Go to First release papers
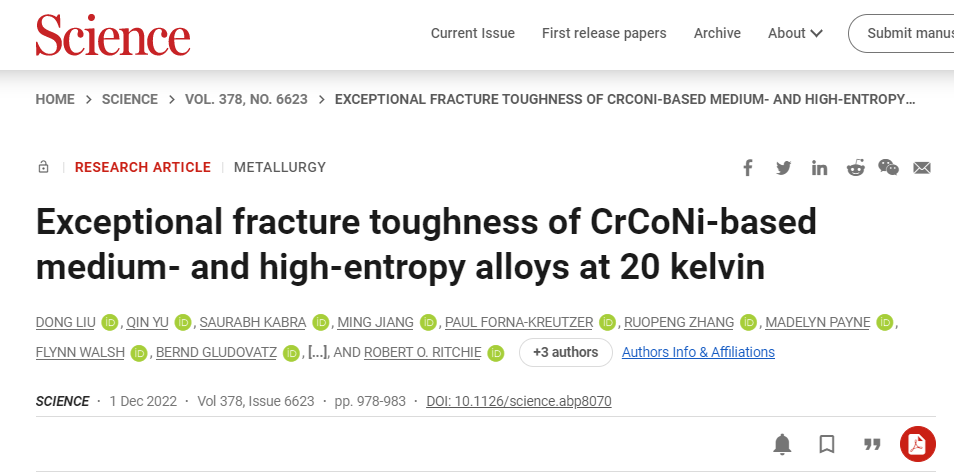The width and height of the screenshot is (954, 473). (604, 33)
